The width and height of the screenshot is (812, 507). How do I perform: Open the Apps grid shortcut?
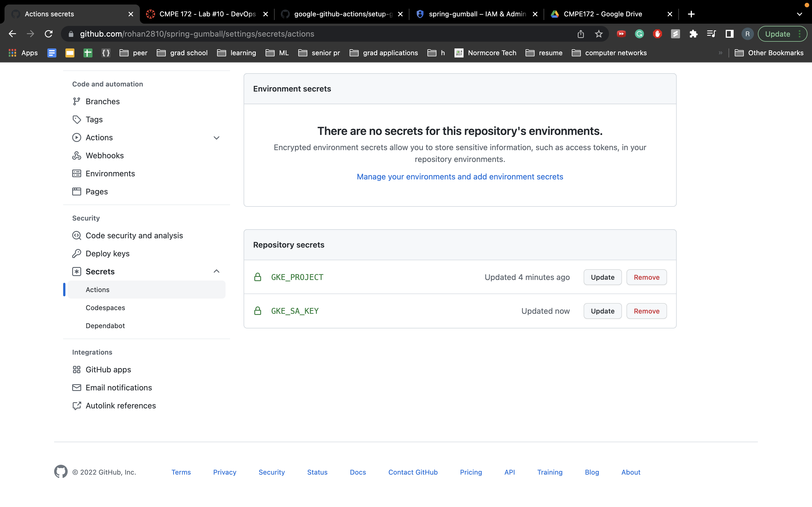coord(23,53)
